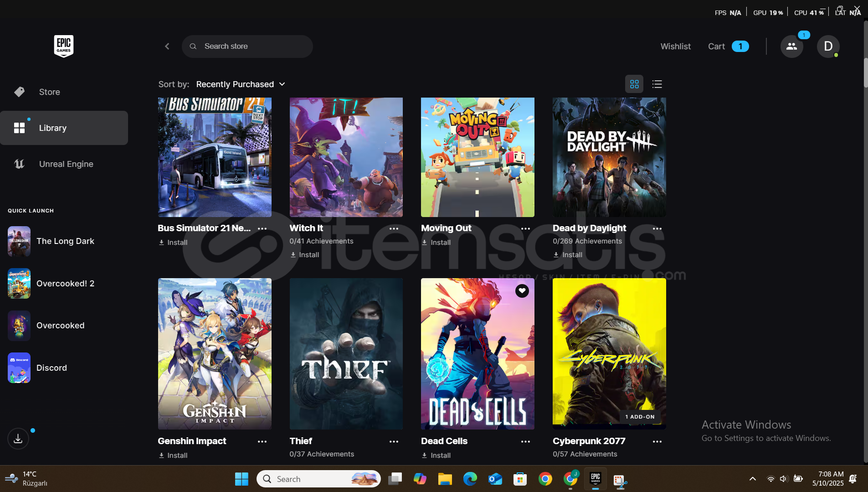Go back with the left arrow
Image resolution: width=868 pixels, height=492 pixels.
click(x=167, y=47)
